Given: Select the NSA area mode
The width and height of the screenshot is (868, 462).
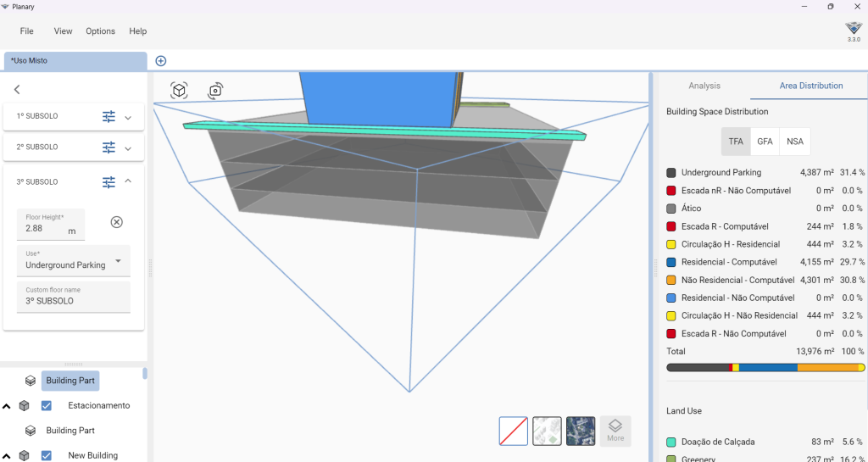Looking at the screenshot, I should click(795, 142).
